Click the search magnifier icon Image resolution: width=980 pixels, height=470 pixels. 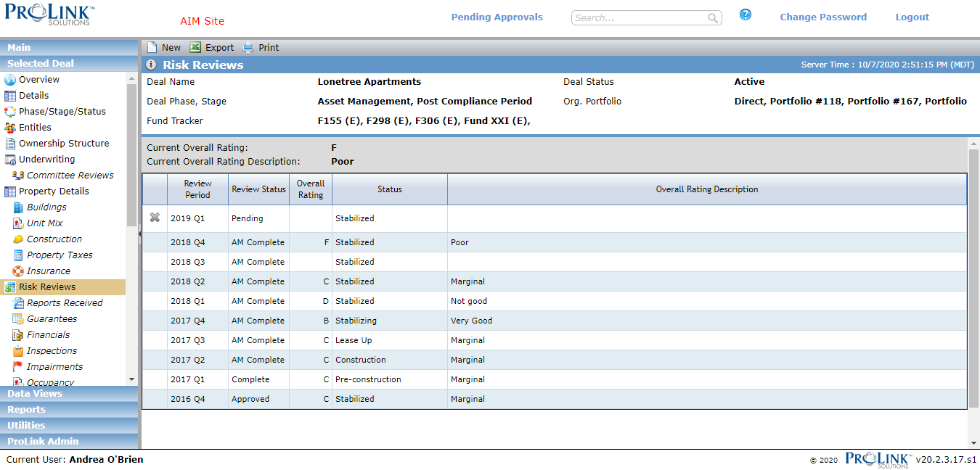coord(714,18)
